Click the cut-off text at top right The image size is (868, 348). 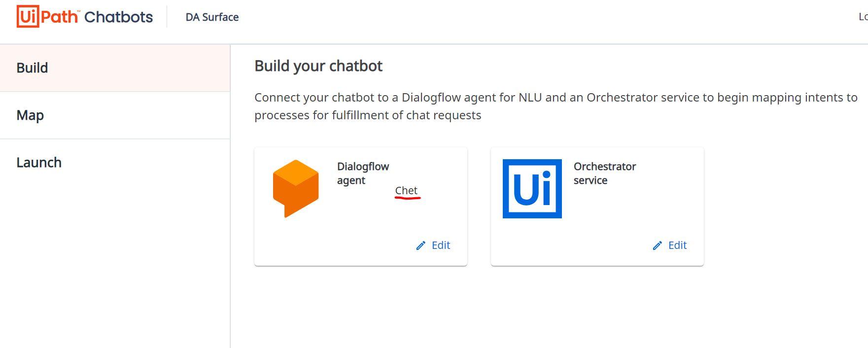click(863, 17)
